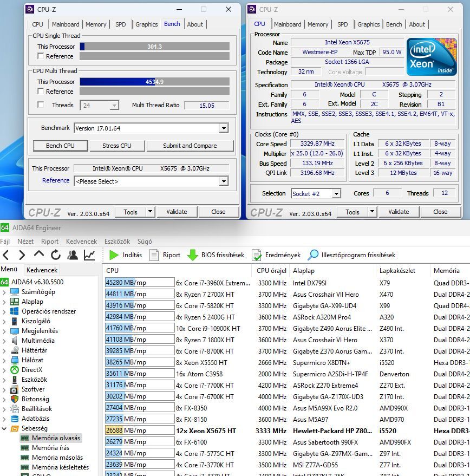Click the AIDA64 user profile toolbar icon

73,255
